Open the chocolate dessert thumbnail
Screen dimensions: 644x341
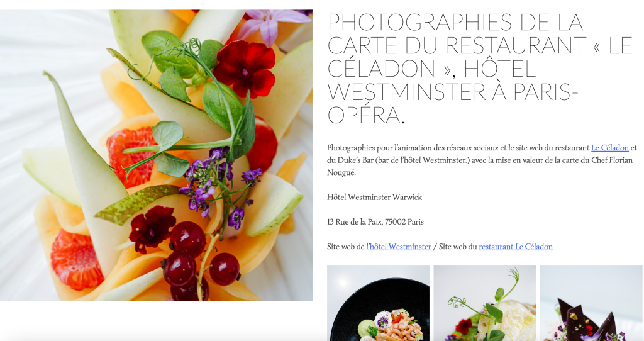coord(591,303)
